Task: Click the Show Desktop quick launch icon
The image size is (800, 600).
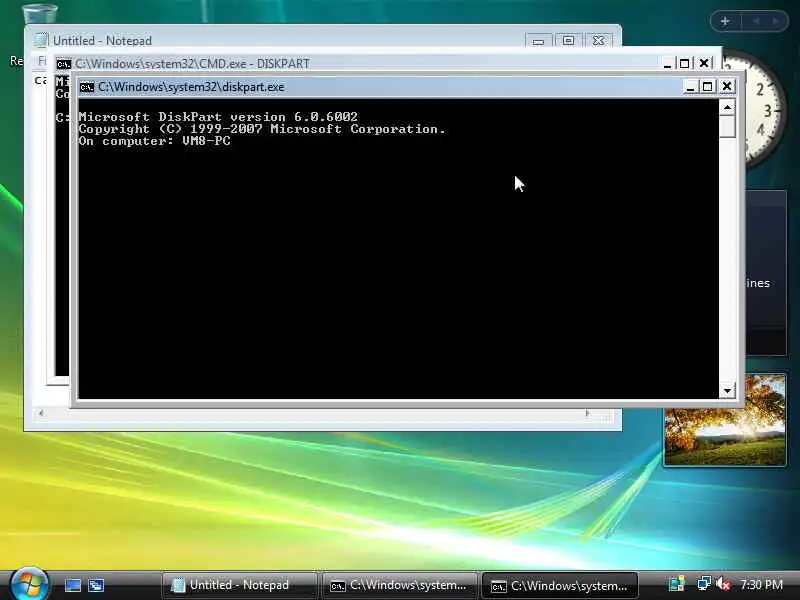Action: (72, 585)
